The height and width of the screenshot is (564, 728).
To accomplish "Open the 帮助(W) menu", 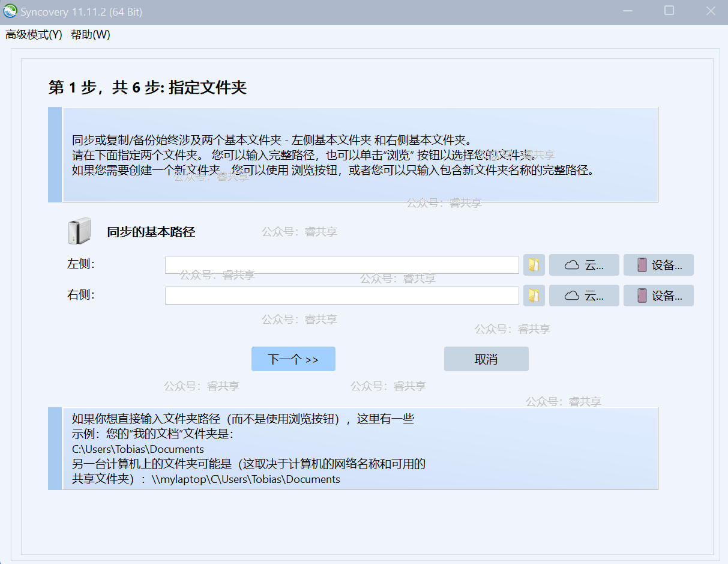I will point(91,35).
